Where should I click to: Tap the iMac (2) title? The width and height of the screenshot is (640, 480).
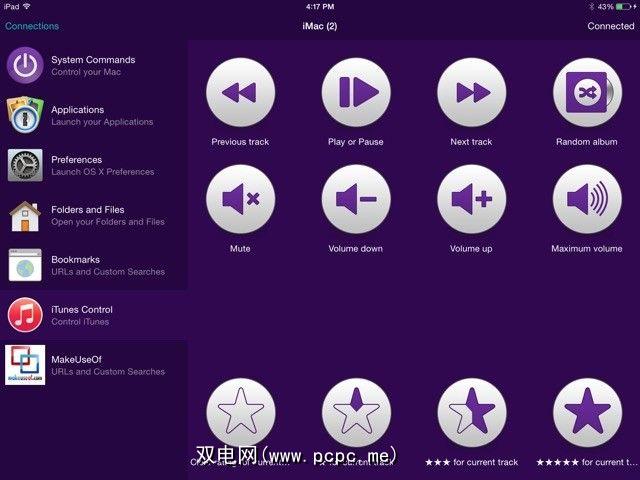point(320,26)
